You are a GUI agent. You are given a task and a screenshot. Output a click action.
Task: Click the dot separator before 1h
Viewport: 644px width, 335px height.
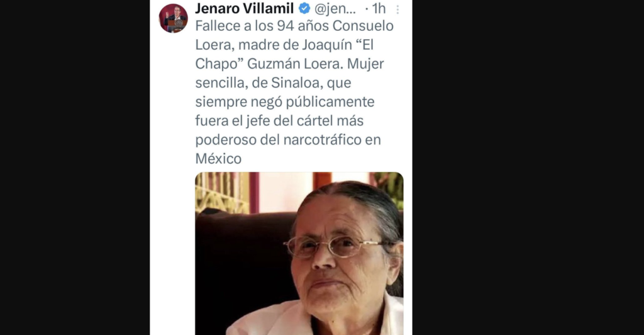click(367, 9)
